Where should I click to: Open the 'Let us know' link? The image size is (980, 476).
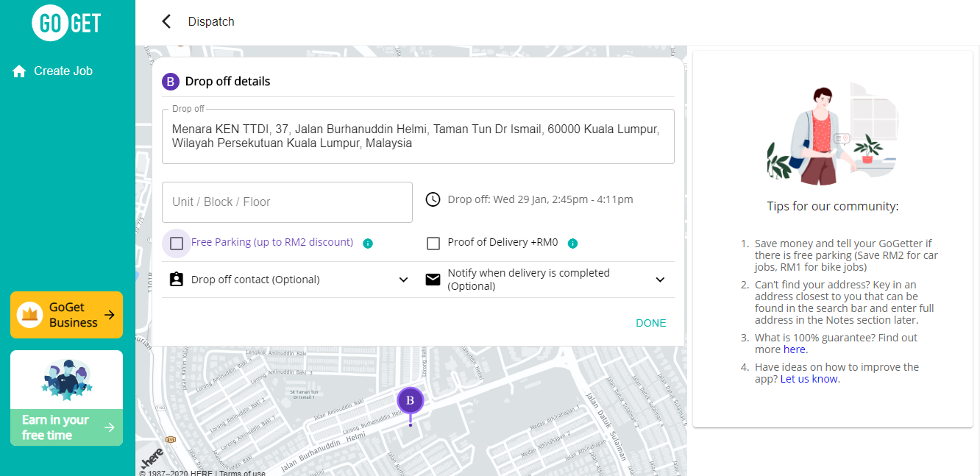pyautogui.click(x=809, y=379)
